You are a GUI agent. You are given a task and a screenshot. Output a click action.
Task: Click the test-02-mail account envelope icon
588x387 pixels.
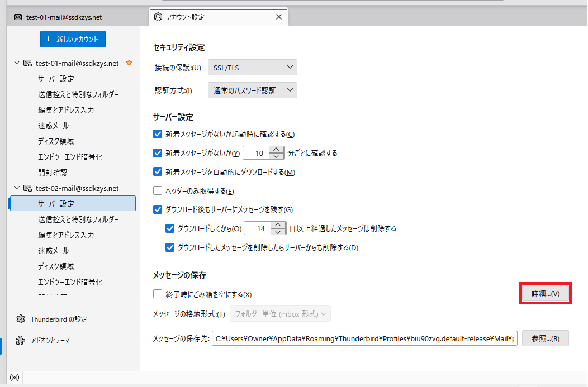(27, 188)
